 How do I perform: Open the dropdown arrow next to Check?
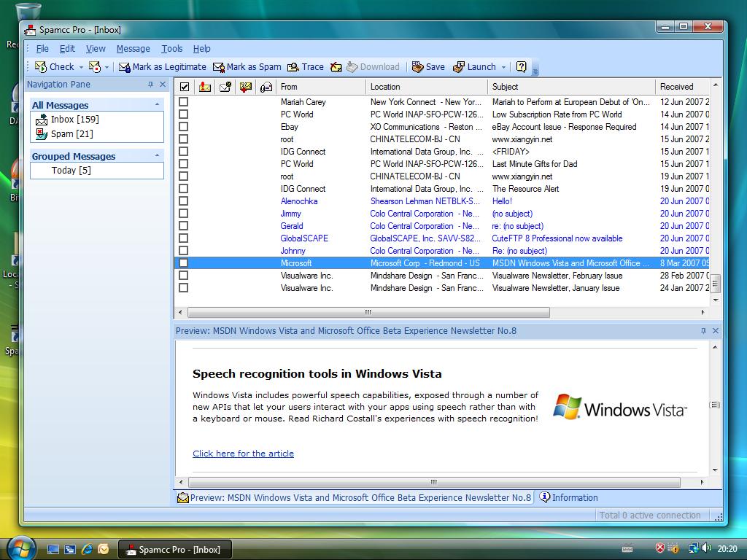[81, 67]
